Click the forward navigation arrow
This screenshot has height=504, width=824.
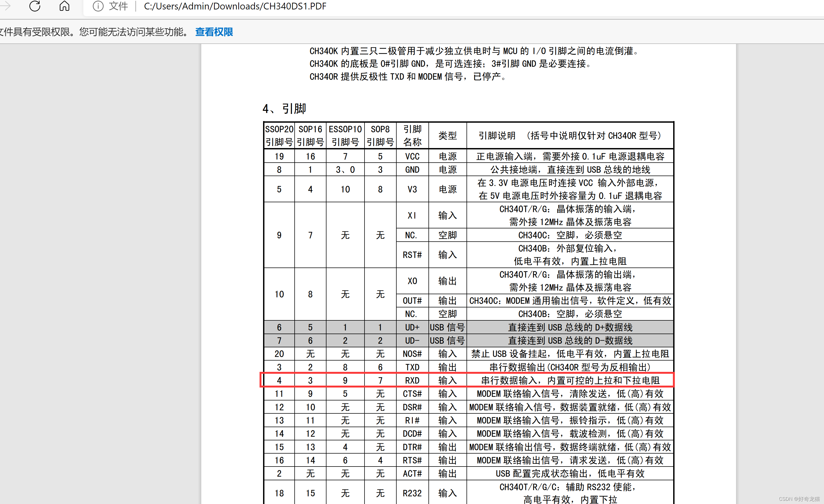6,6
